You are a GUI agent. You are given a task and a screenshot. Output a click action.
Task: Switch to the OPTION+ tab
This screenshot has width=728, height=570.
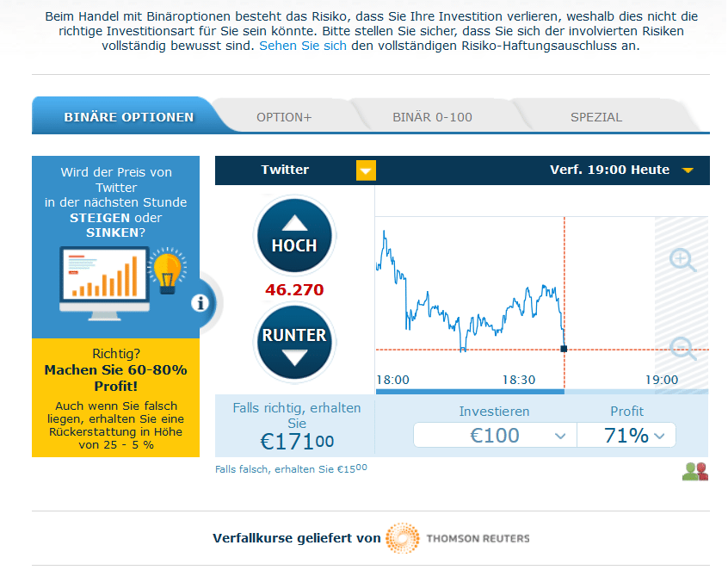pos(284,117)
